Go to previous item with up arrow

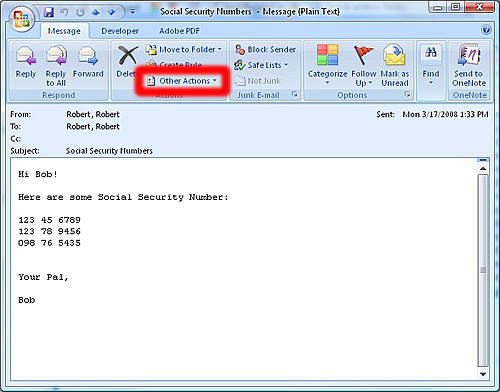96,12
